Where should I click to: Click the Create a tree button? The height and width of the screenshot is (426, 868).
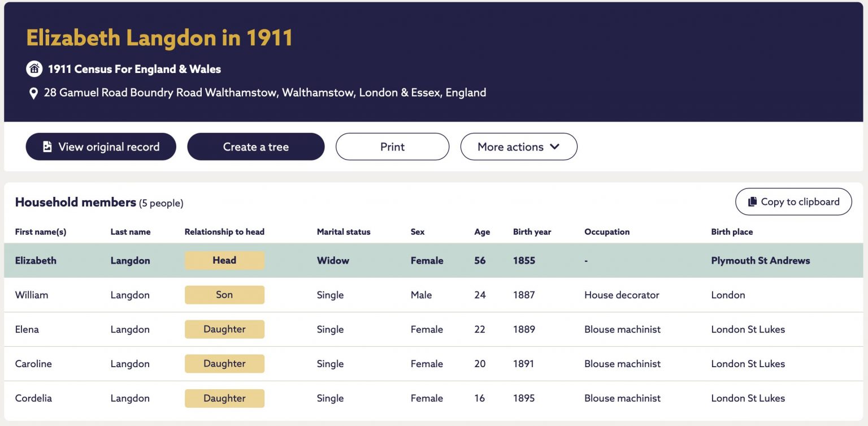tap(256, 147)
